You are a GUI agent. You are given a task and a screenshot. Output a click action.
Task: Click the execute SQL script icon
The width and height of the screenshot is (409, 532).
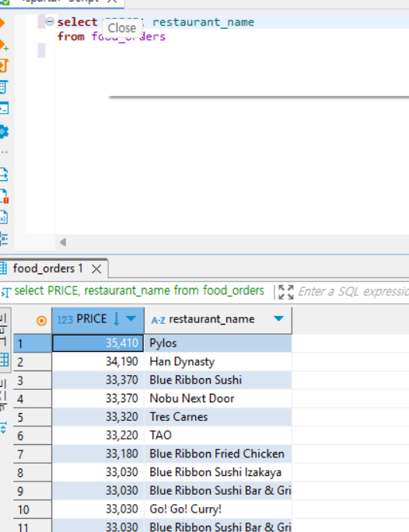(3, 66)
